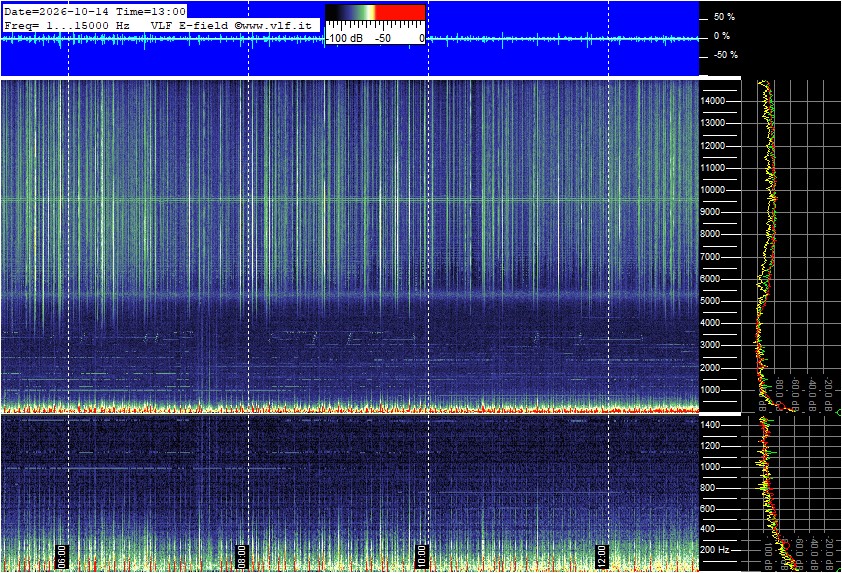
Task: Click the 1000 label on upper frequency axis
Action: point(710,390)
